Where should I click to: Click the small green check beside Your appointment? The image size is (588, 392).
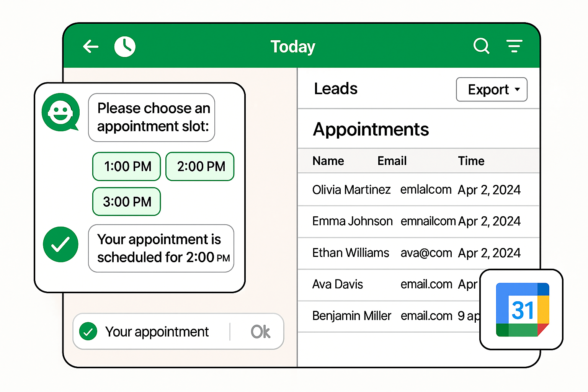pos(88,332)
